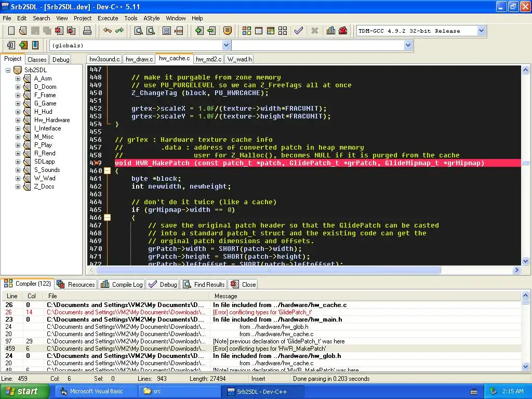Click the breakpoint marker on line 459
Image resolution: width=532 pixels, height=399 pixels.
[96, 163]
